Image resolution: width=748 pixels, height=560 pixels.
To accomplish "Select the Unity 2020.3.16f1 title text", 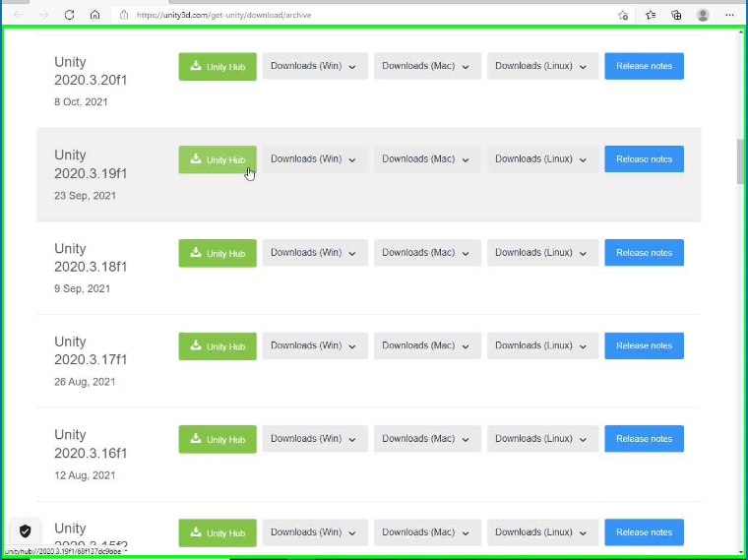I will point(91,443).
